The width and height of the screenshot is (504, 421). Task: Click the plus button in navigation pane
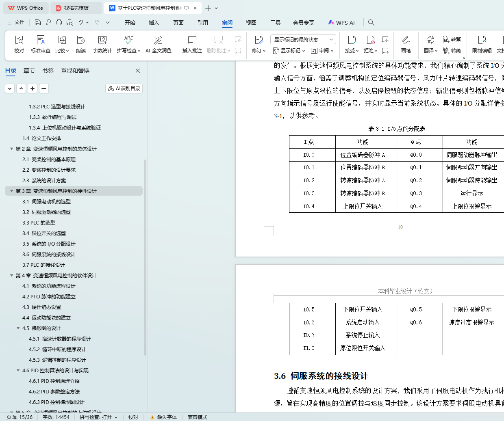pyautogui.click(x=33, y=88)
